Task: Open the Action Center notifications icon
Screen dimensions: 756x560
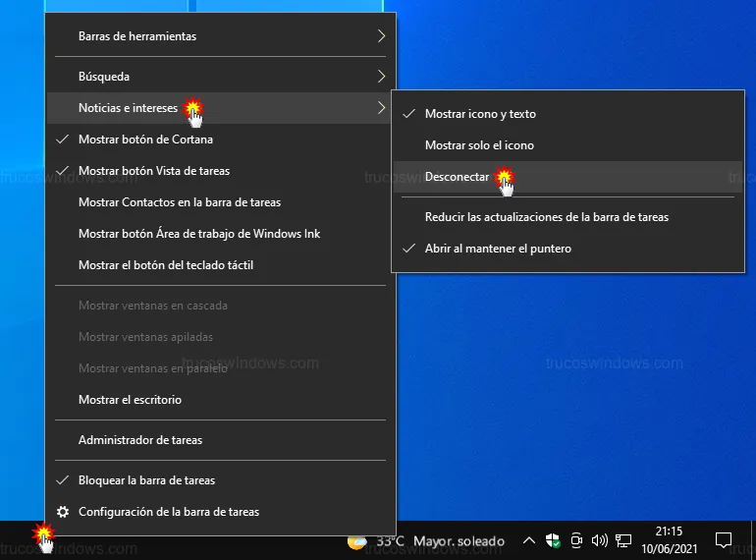Action: click(x=724, y=540)
